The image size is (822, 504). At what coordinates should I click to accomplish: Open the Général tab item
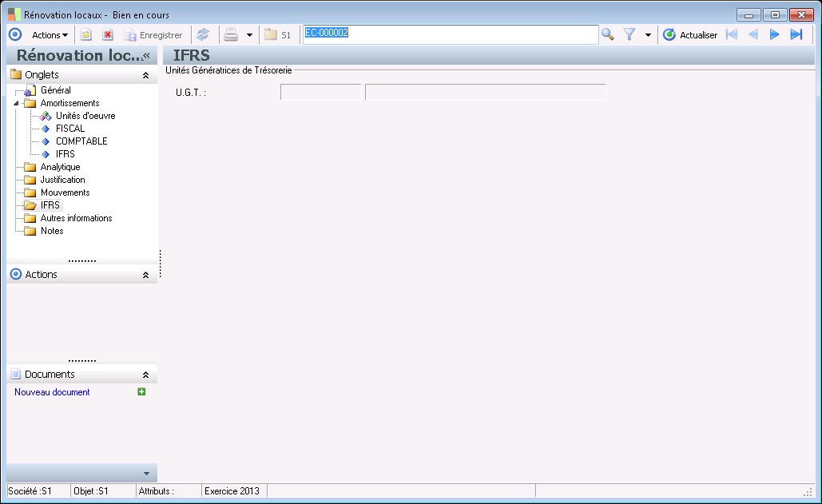(x=56, y=90)
